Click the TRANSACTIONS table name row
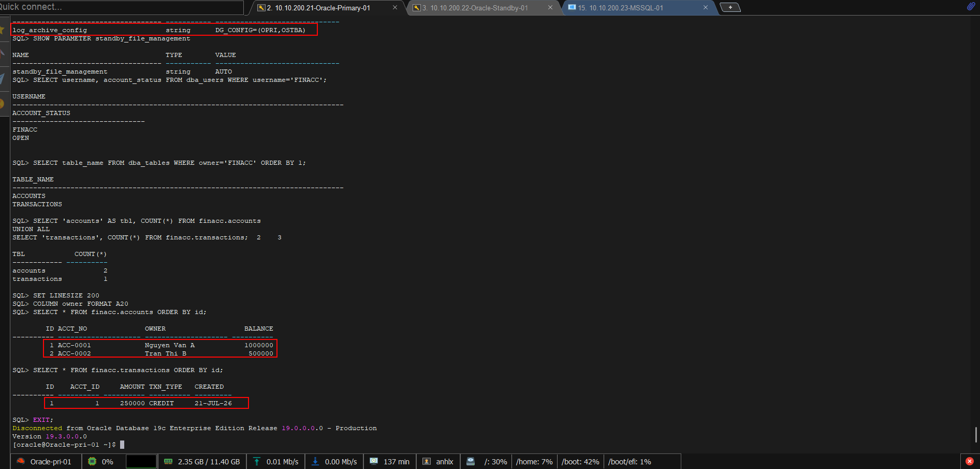The width and height of the screenshot is (980, 469). point(37,204)
